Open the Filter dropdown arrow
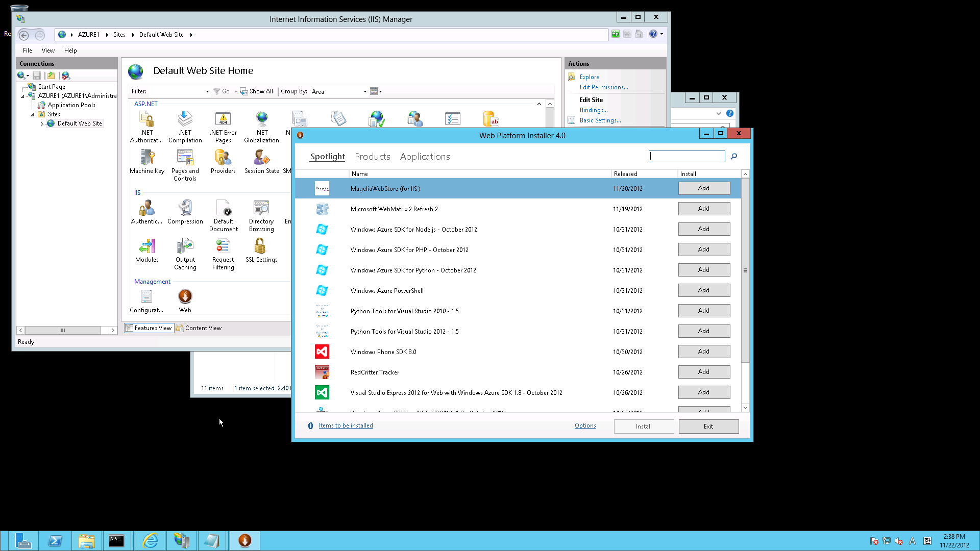This screenshot has height=551, width=980. tap(207, 92)
